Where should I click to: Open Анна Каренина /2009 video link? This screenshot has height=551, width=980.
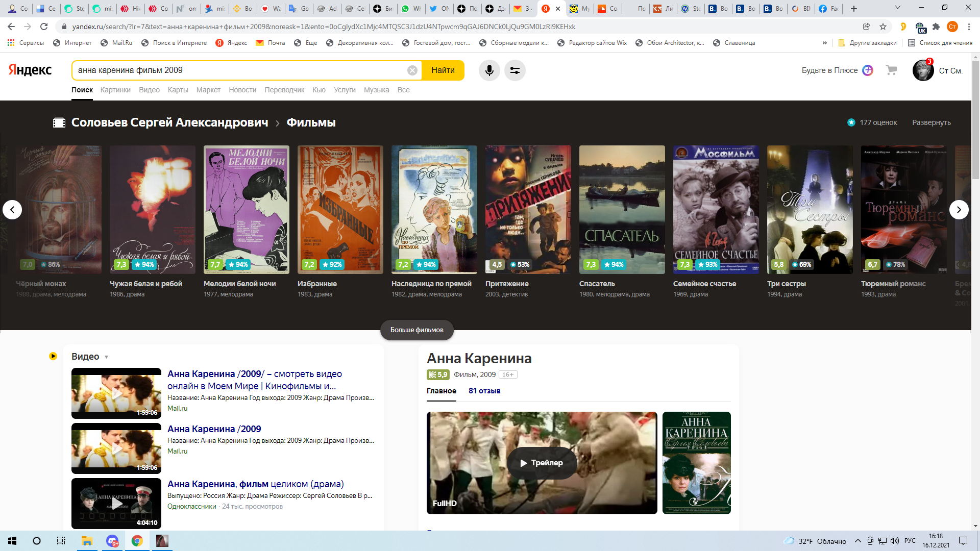[214, 429]
